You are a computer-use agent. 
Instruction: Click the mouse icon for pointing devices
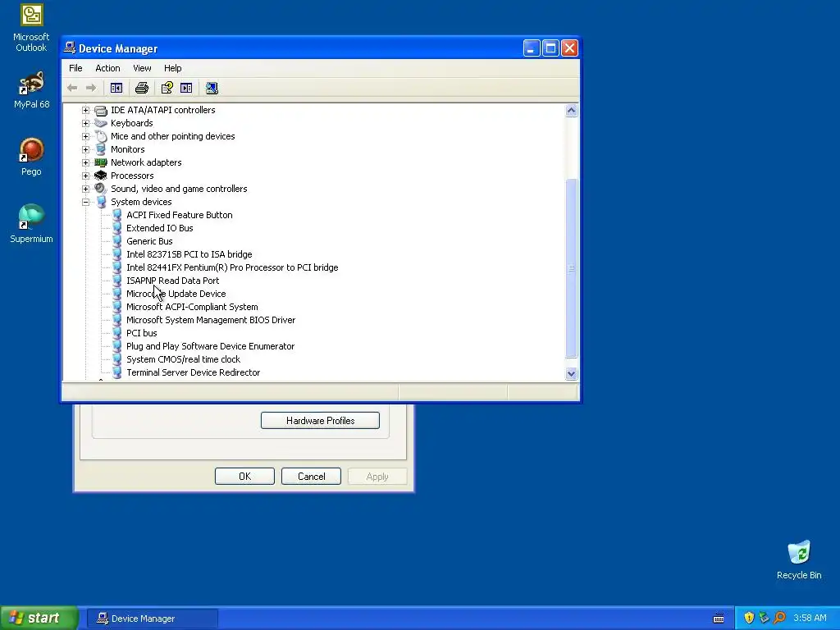pyautogui.click(x=101, y=136)
